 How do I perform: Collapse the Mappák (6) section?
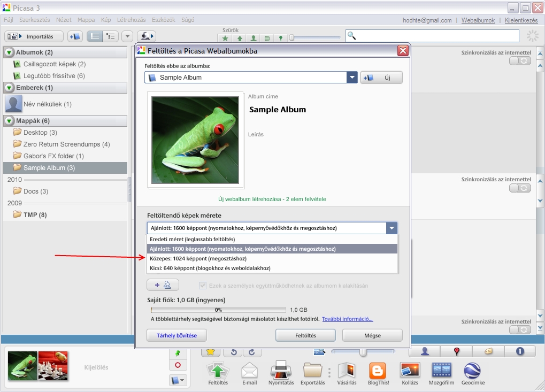coord(10,121)
